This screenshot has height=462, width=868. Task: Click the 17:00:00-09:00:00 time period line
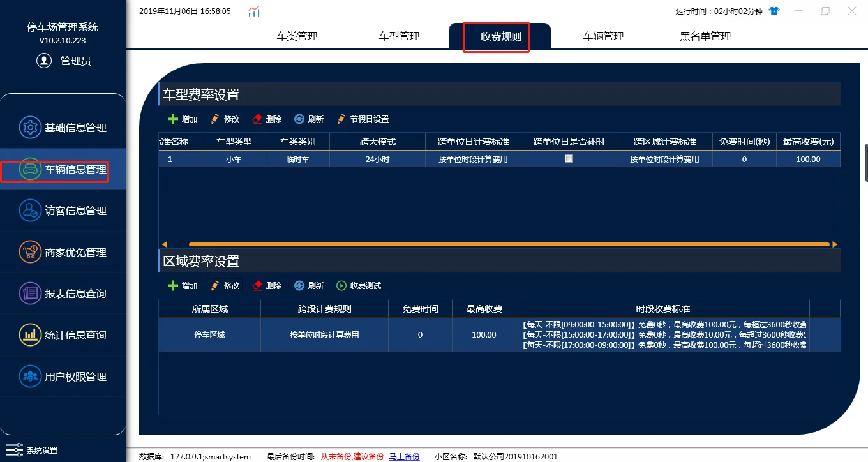click(x=664, y=345)
